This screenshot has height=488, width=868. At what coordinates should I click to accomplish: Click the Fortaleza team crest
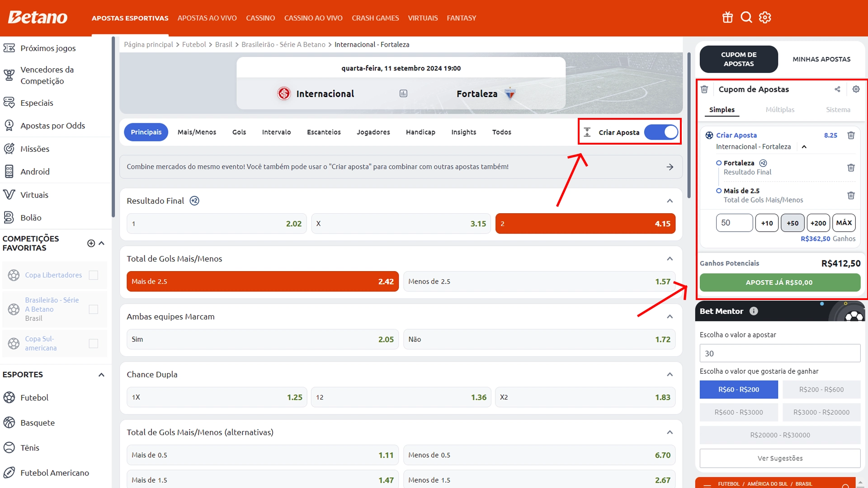(x=510, y=94)
